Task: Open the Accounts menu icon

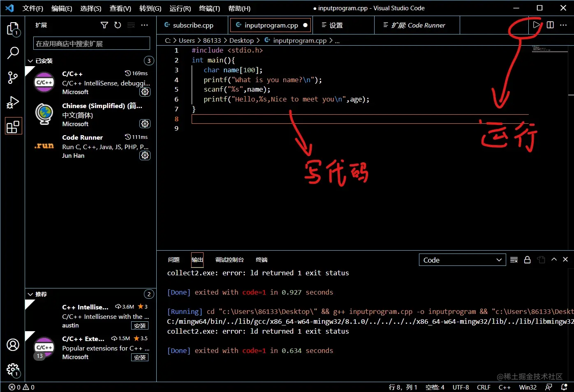Action: point(13,345)
